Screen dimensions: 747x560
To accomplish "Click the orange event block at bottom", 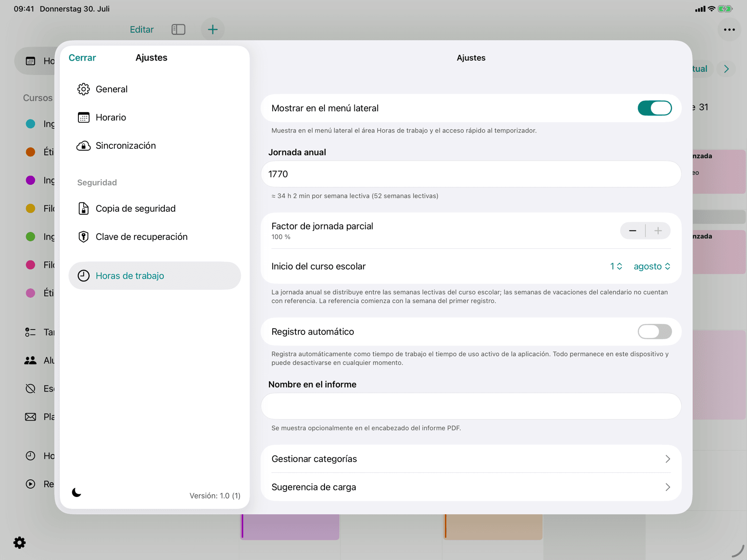I will (x=493, y=527).
